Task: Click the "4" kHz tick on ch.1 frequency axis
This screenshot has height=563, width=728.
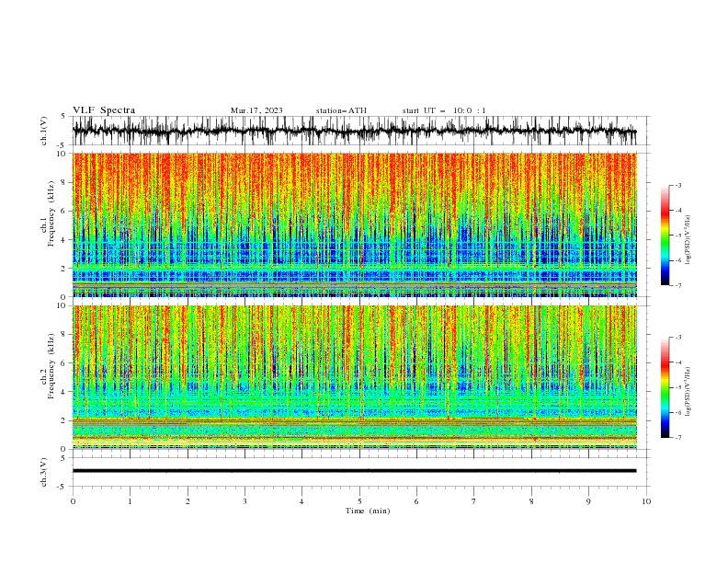Action: tap(65, 240)
